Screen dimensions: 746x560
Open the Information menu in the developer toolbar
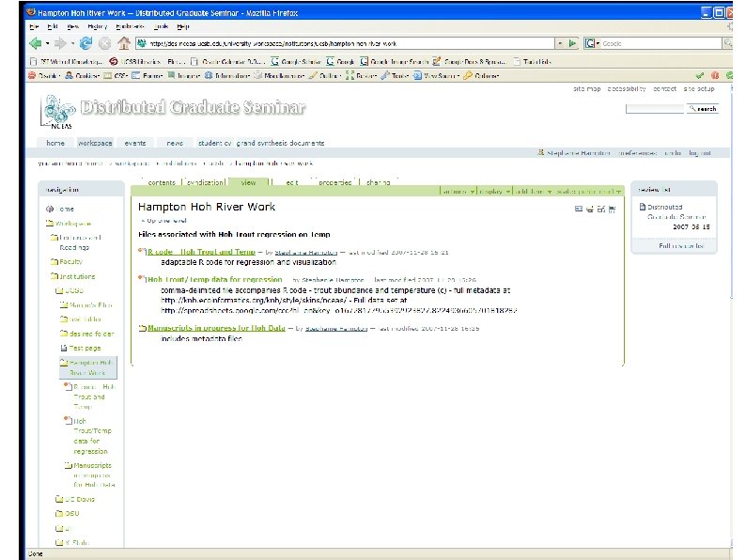(227, 76)
